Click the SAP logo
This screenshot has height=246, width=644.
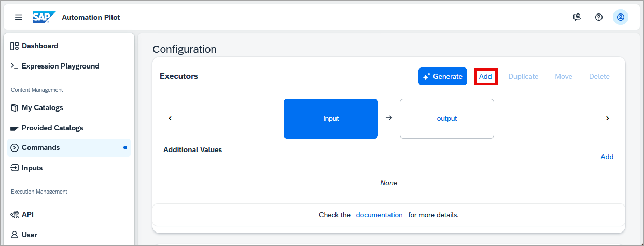click(44, 17)
